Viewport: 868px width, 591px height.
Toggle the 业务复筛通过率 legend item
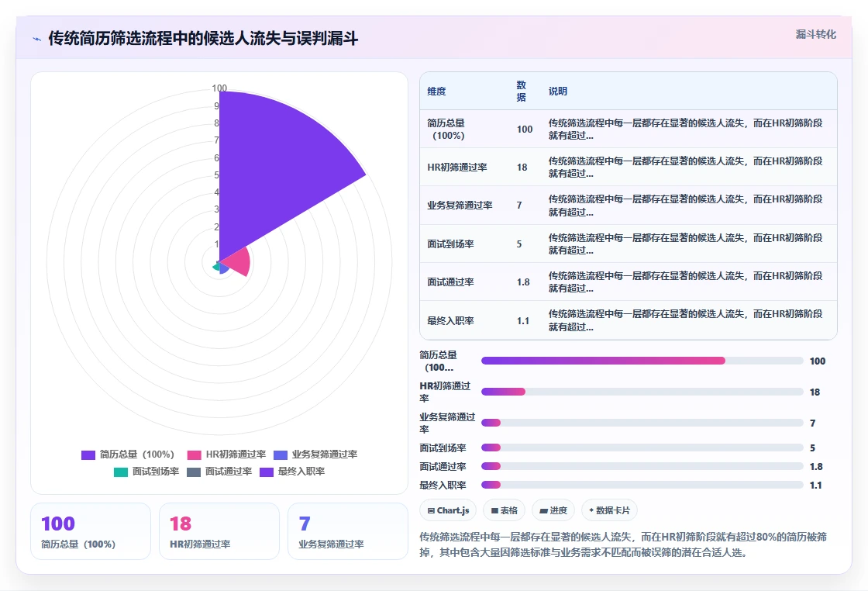(x=315, y=454)
